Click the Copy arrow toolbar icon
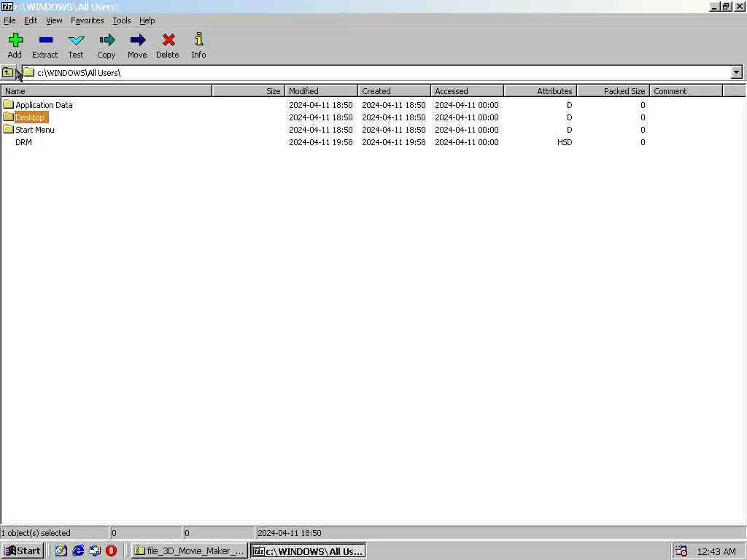 click(x=107, y=40)
